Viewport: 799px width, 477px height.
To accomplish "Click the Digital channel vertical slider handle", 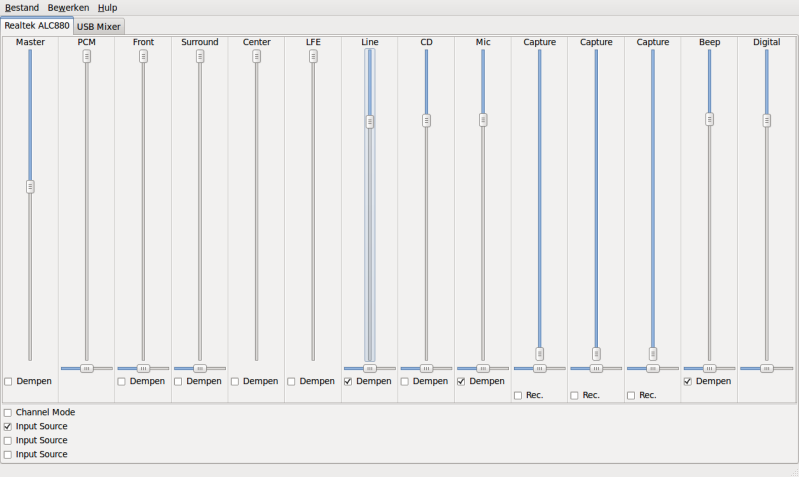I will pos(767,120).
